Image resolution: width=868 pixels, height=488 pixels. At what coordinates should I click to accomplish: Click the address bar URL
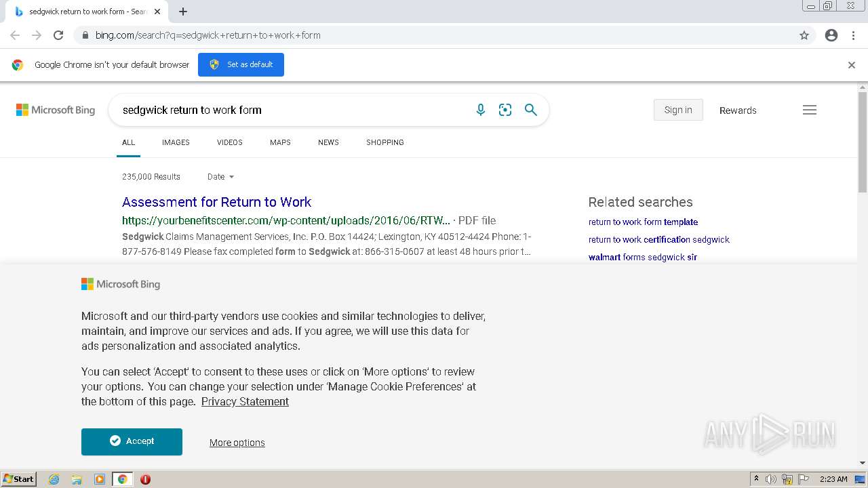click(208, 35)
